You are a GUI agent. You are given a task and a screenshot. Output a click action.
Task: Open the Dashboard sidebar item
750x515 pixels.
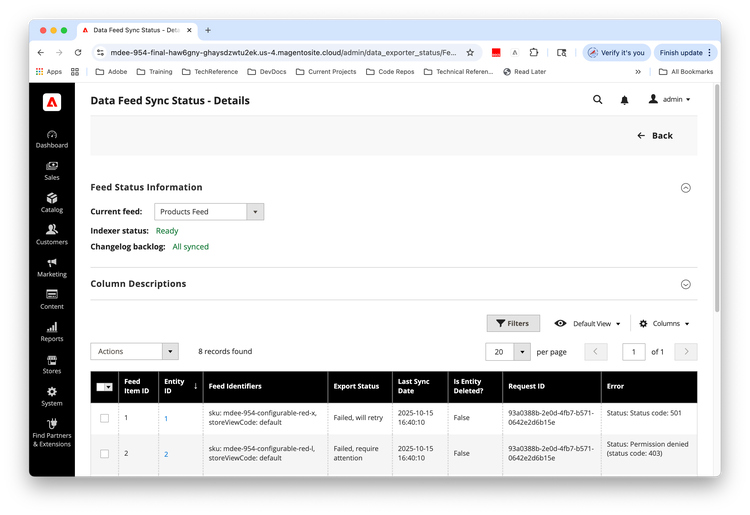click(52, 139)
